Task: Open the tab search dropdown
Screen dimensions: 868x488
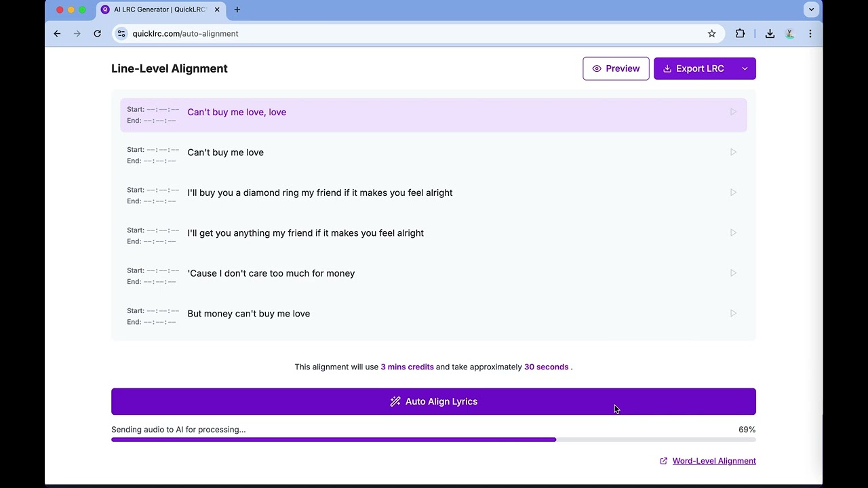Action: click(811, 9)
